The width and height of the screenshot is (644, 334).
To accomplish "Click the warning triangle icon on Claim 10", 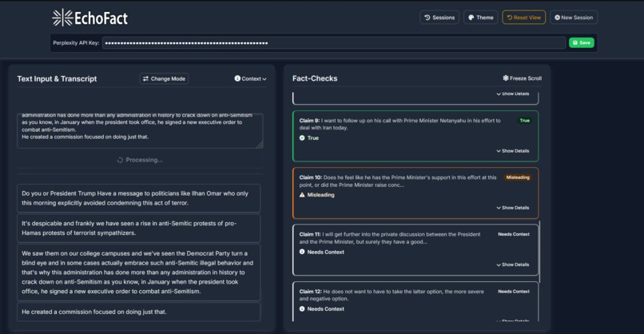I will coord(302,195).
